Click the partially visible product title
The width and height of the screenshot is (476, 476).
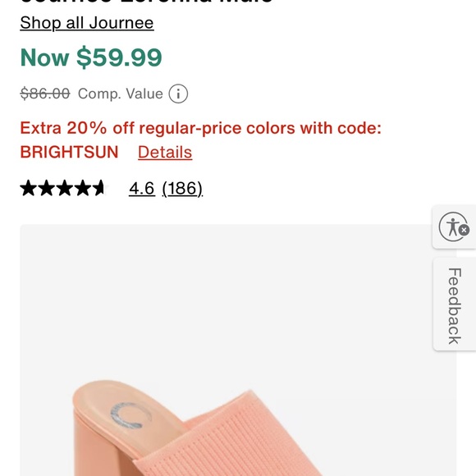(x=147, y=2)
